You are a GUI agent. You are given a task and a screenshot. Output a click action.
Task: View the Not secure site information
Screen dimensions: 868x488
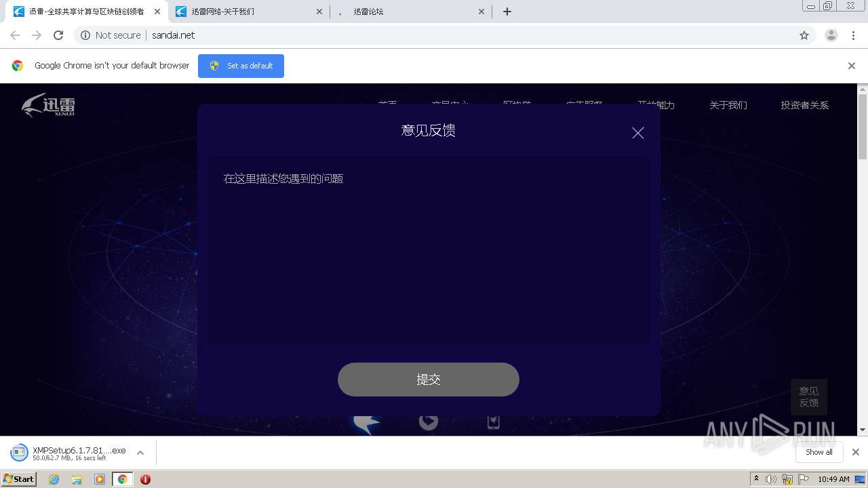click(111, 35)
